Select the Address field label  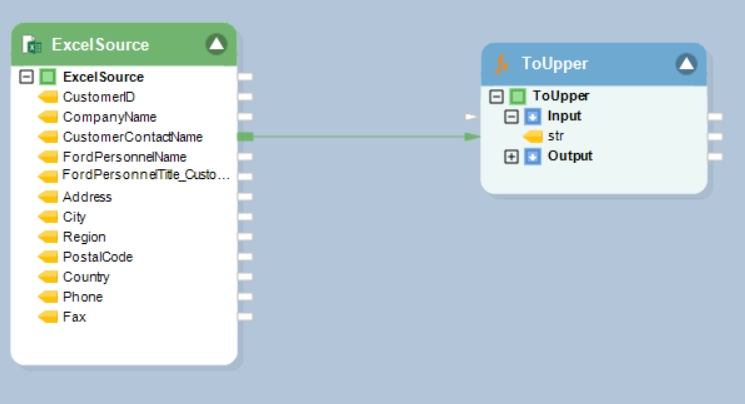[x=87, y=197]
